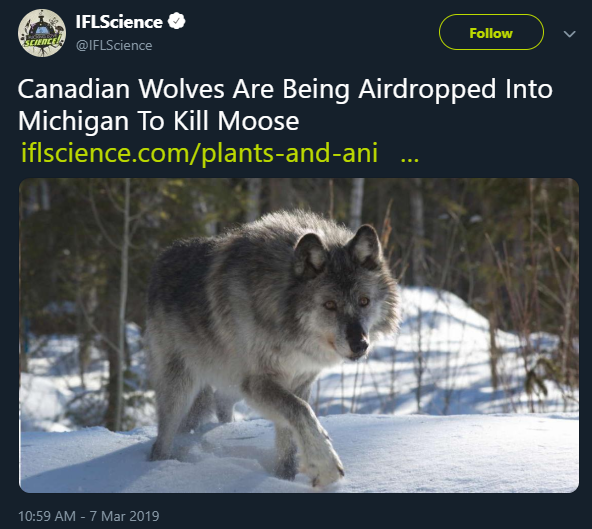Click the 7 Mar 2019 date text
592x529 pixels.
(x=124, y=516)
